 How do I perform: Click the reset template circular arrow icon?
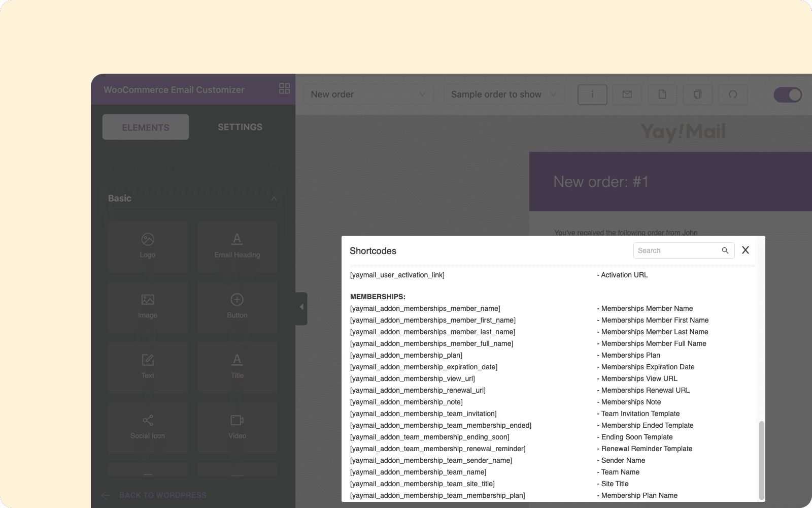(733, 94)
